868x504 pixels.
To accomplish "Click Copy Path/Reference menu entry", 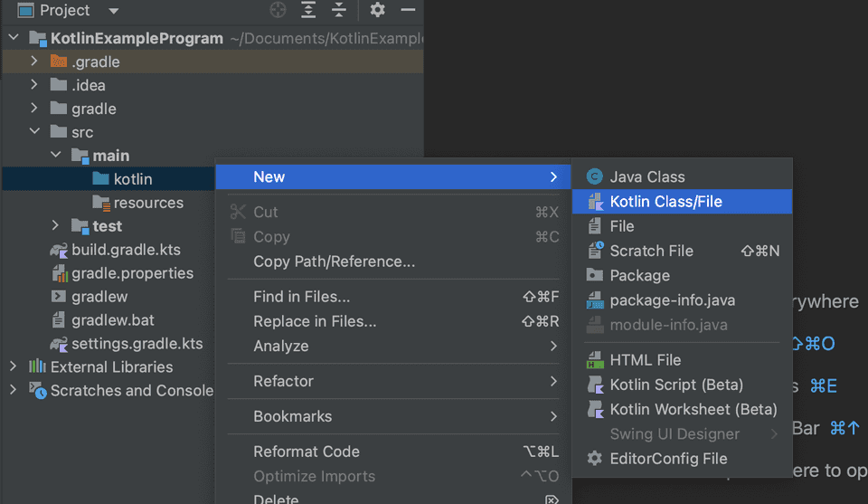I will click(334, 262).
